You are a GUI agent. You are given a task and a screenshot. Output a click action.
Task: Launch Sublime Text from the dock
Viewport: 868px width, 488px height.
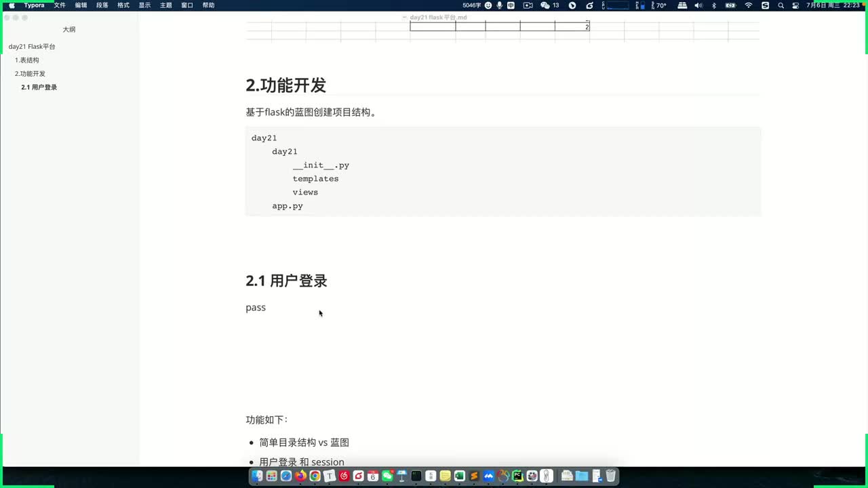pyautogui.click(x=474, y=476)
